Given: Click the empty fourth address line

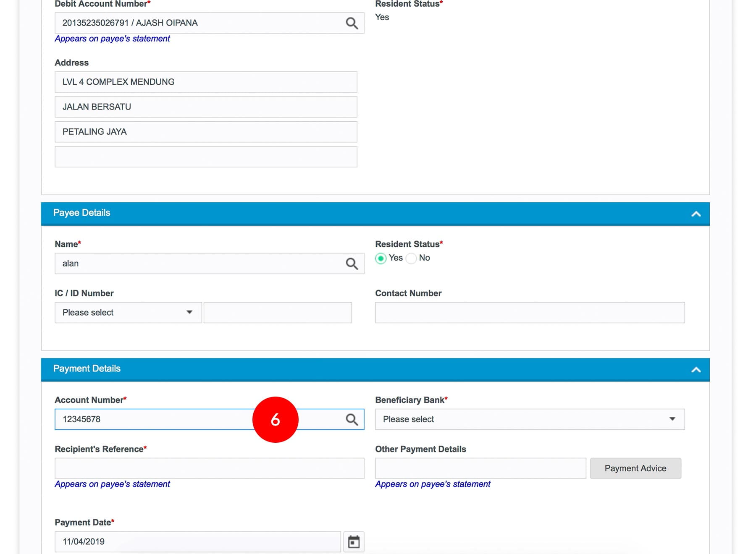Looking at the screenshot, I should (206, 157).
